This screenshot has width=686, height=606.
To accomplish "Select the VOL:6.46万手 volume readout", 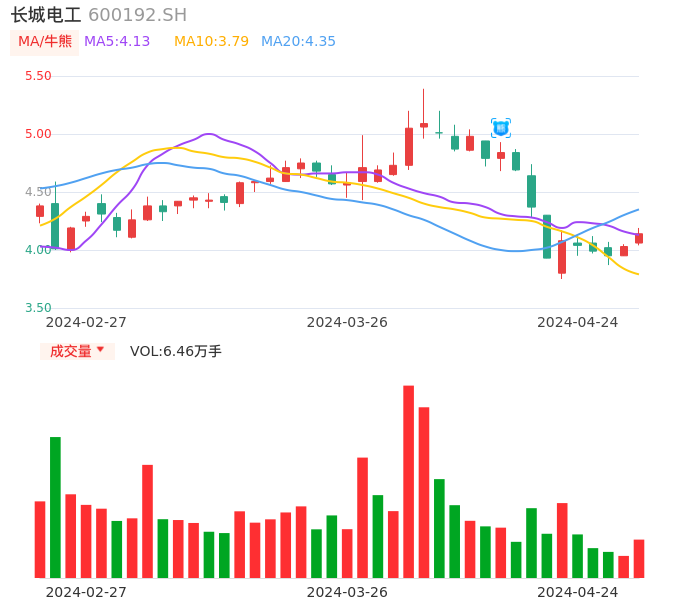I will (x=176, y=351).
